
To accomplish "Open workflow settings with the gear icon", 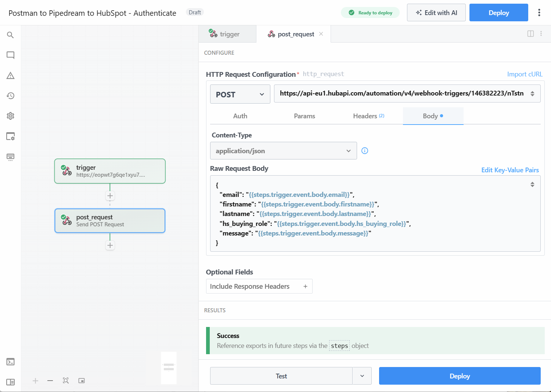I will tap(10, 116).
